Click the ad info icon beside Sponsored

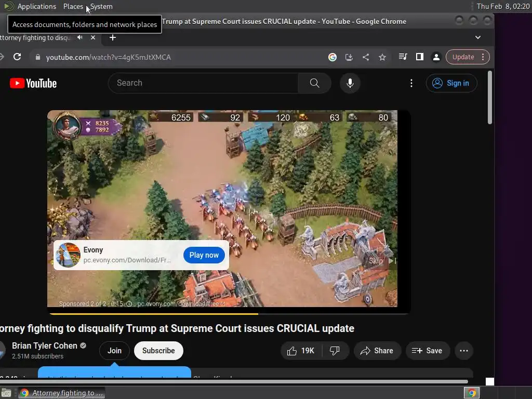coord(129,304)
